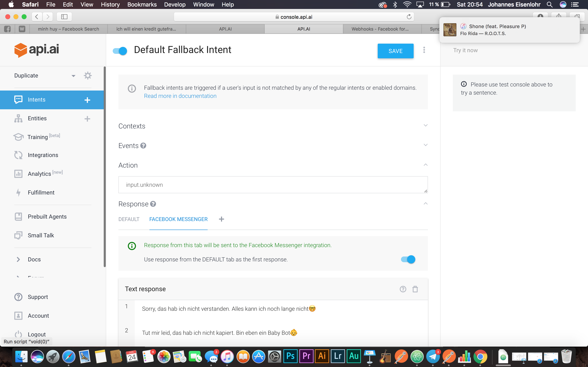Click the SAVE button

[x=395, y=51]
